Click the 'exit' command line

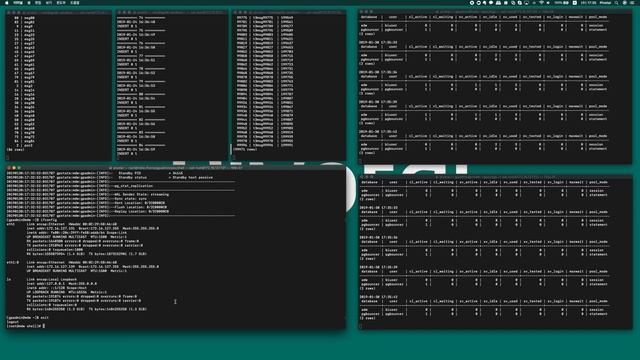[27, 318]
